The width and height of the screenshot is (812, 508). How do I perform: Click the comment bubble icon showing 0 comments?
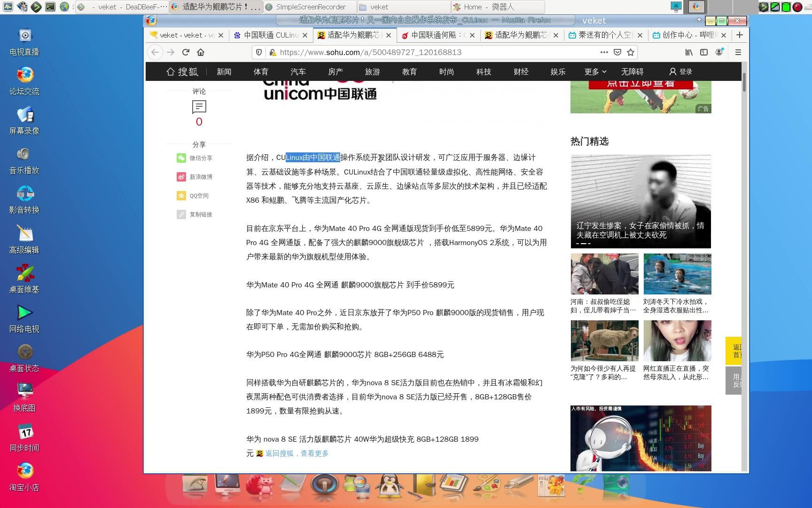pyautogui.click(x=199, y=107)
